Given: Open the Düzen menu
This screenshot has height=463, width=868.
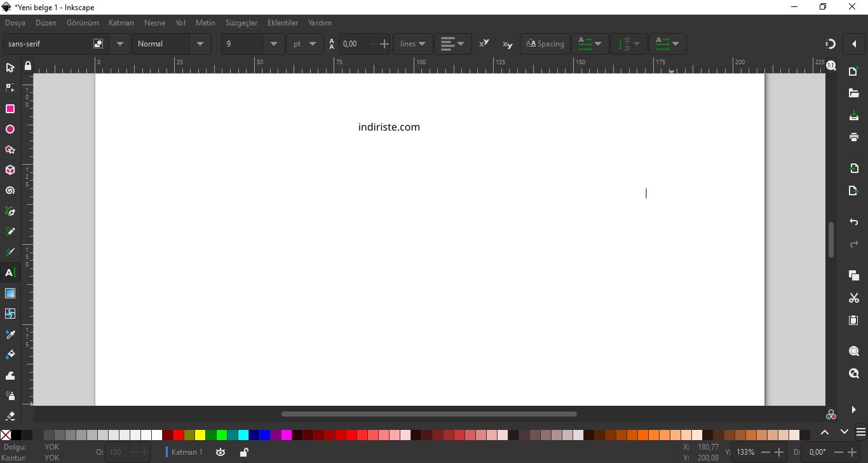Looking at the screenshot, I should (46, 23).
